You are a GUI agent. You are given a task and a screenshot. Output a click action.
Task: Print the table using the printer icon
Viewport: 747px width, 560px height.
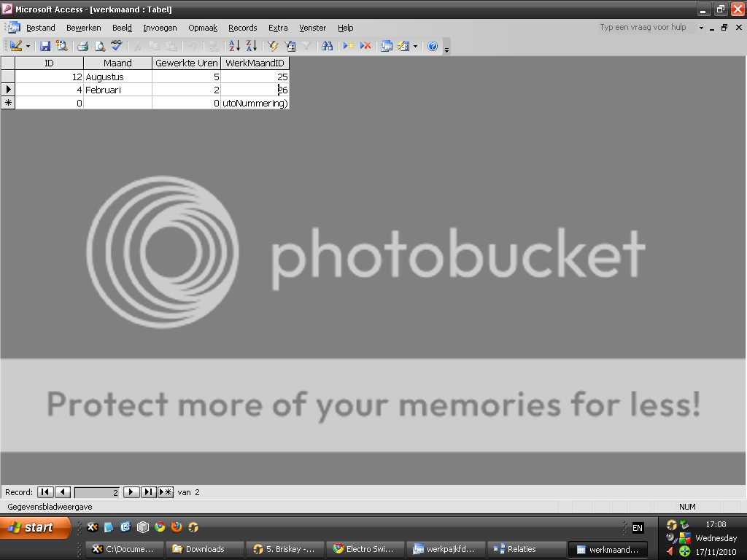83,46
